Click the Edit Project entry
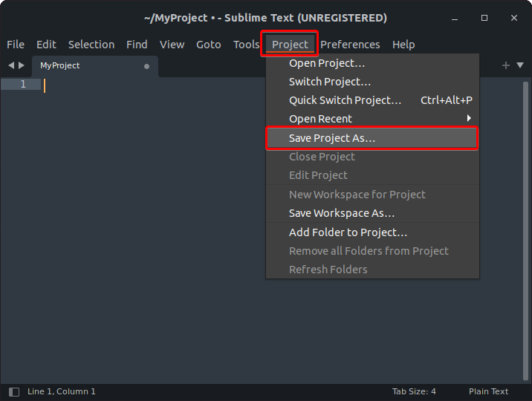The image size is (532, 401). (372, 175)
